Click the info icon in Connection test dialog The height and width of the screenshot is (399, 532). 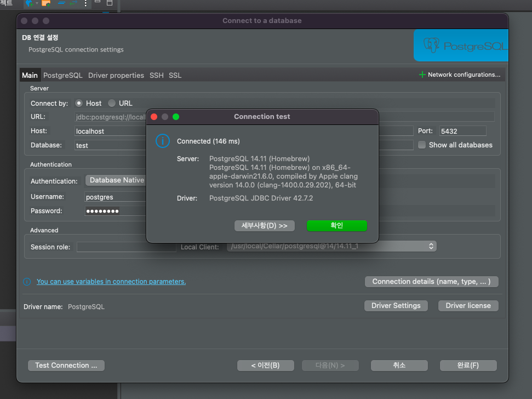click(x=163, y=141)
